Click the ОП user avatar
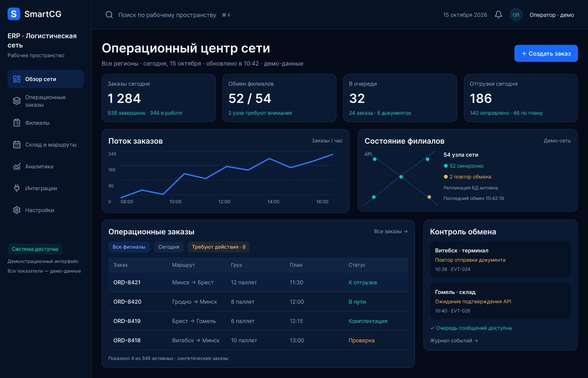 (x=516, y=15)
